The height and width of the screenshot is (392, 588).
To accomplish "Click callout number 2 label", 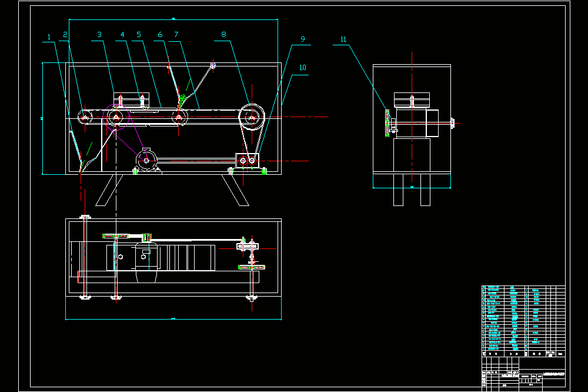I will point(65,35).
